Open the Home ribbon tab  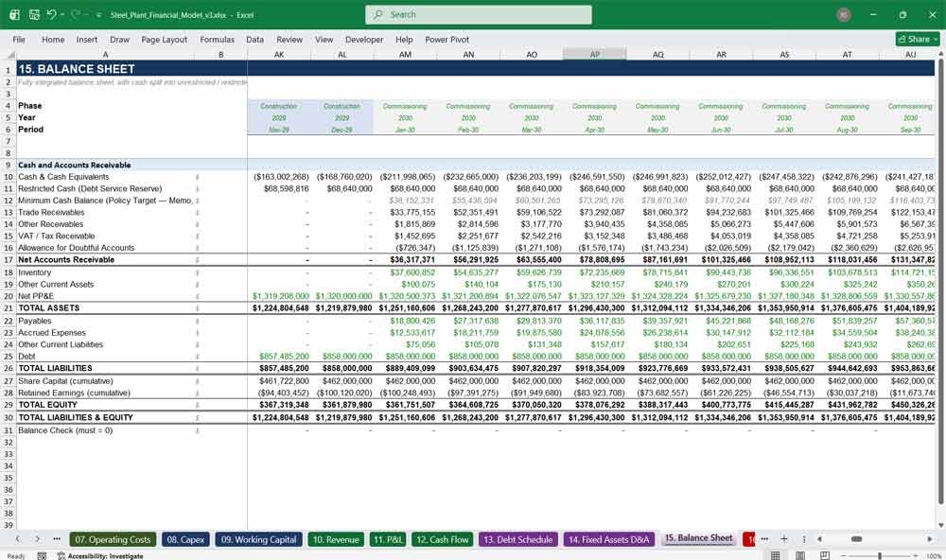pyautogui.click(x=53, y=39)
